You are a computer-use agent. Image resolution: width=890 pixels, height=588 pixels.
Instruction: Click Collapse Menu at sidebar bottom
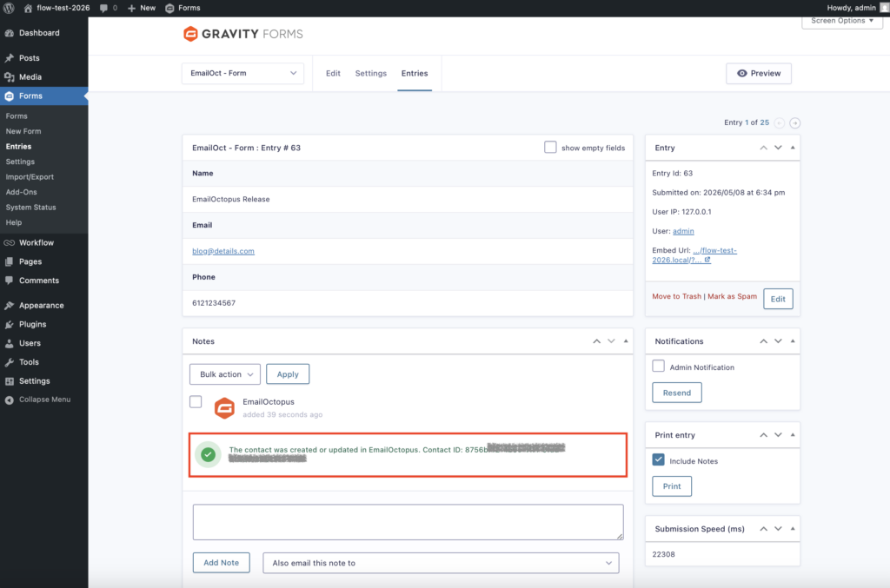[43, 400]
